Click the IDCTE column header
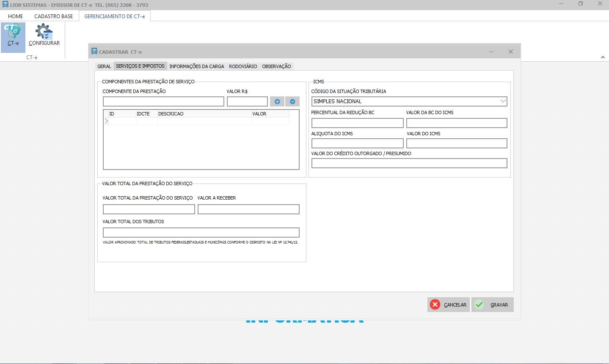Image resolution: width=609 pixels, height=364 pixels. click(146, 114)
